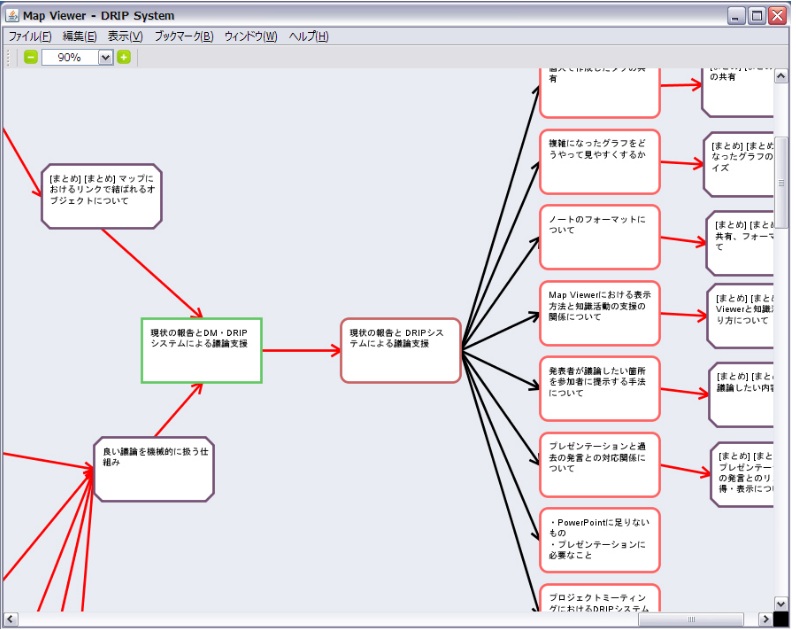Screen dimensions: 796x630
Task: Open the ウィンドウ(W) menu
Action: [251, 37]
